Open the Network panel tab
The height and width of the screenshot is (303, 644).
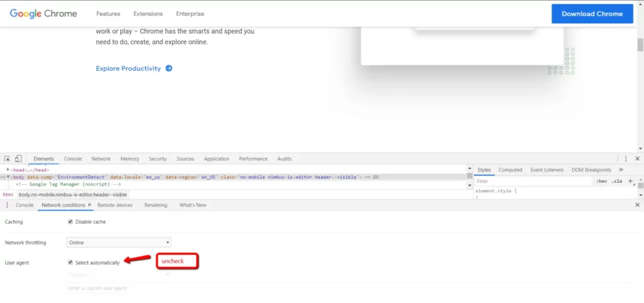click(101, 158)
